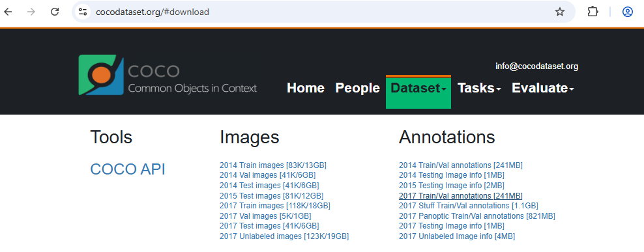Go back using the browser back arrow
Screen dimensions: 644x252
(x=8, y=12)
